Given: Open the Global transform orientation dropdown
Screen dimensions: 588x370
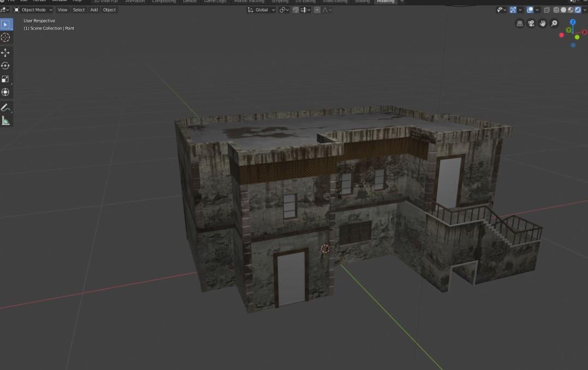Looking at the screenshot, I should click(262, 10).
